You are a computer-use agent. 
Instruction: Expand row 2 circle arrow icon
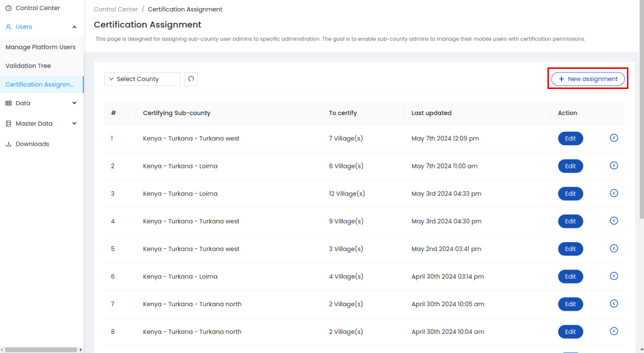tap(614, 165)
